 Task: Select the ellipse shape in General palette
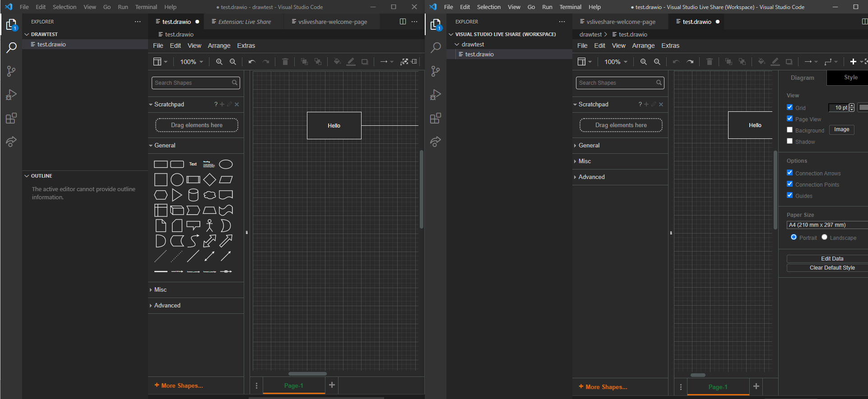[x=226, y=164]
